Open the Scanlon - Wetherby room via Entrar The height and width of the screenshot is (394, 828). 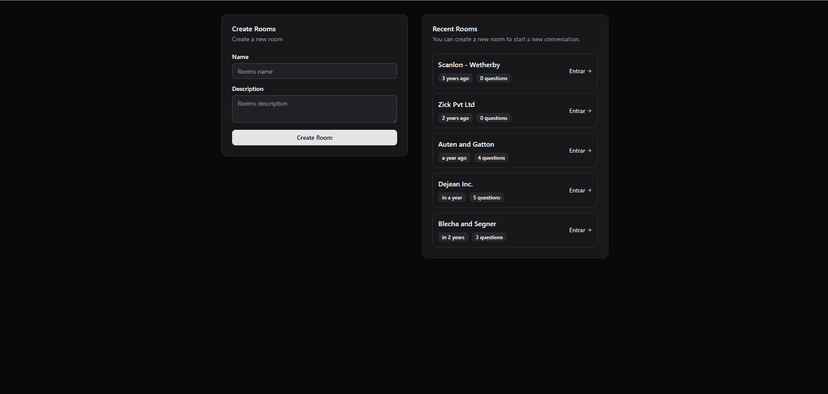(580, 71)
